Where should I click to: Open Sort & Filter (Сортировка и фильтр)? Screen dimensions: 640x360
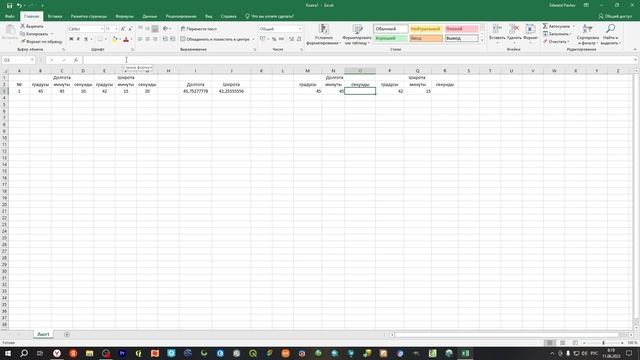pos(588,34)
